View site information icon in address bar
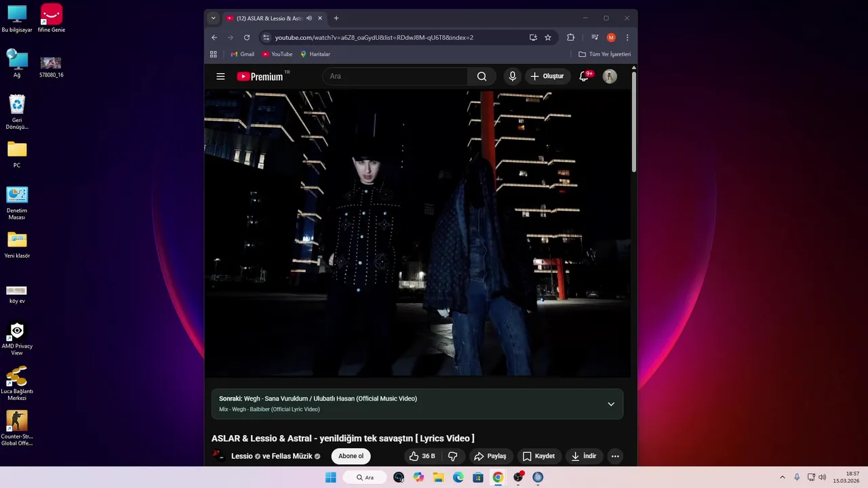The image size is (868, 488). (267, 37)
